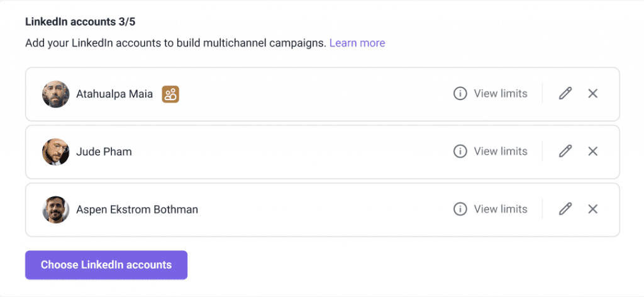View limits for Atahualpa Maia
The width and height of the screenshot is (644, 297).
pos(500,94)
